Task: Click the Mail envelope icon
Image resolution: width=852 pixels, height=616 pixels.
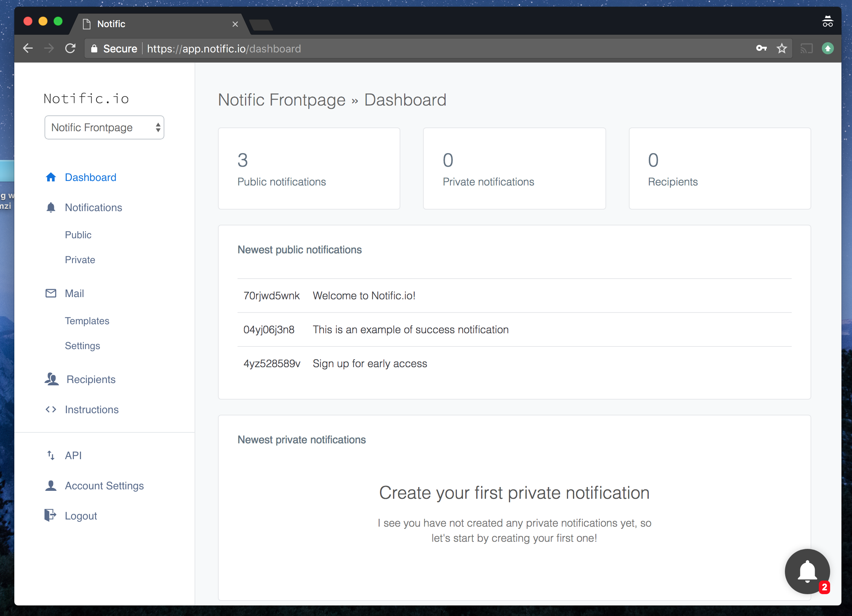Action: pyautogui.click(x=51, y=293)
